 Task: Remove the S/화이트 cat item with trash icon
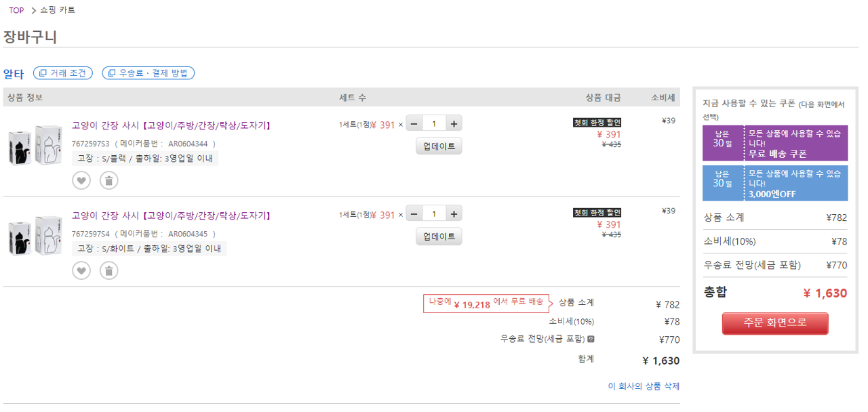tap(108, 271)
